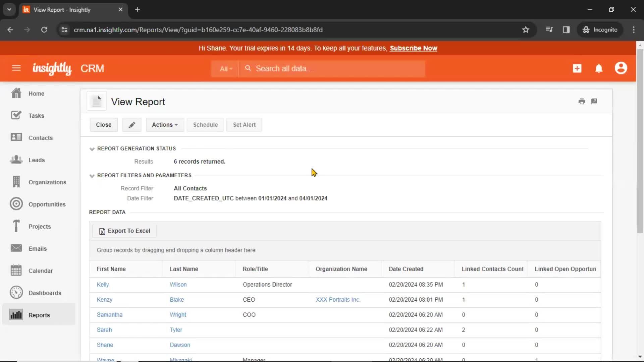Open the tab search dropdown arrow
The height and width of the screenshot is (362, 644).
click(9, 9)
